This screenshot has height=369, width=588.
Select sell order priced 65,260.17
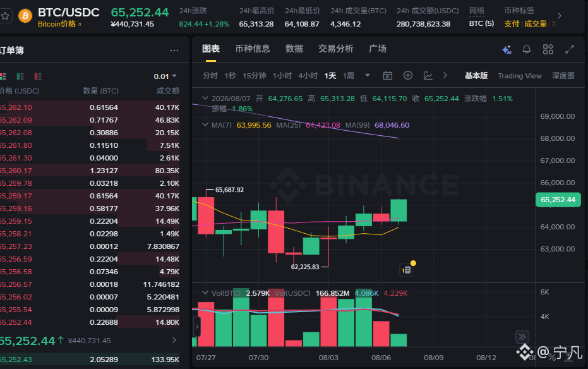point(90,171)
